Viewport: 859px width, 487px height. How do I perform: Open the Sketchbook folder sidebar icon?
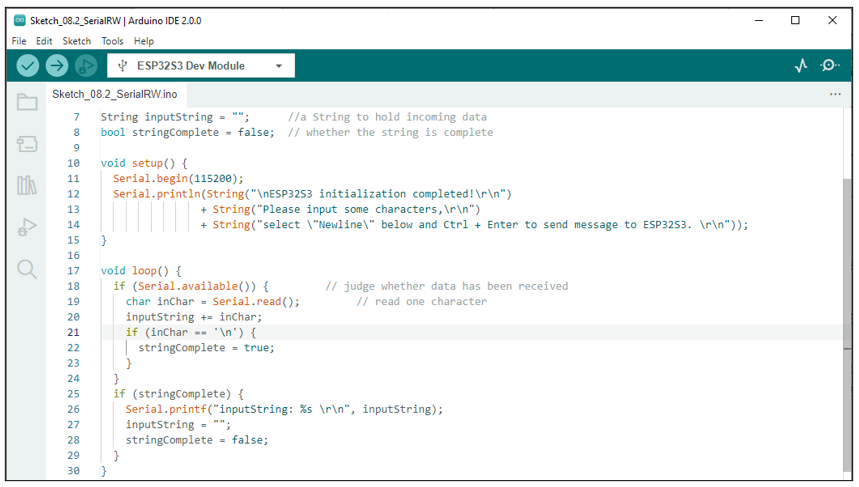pos(27,102)
